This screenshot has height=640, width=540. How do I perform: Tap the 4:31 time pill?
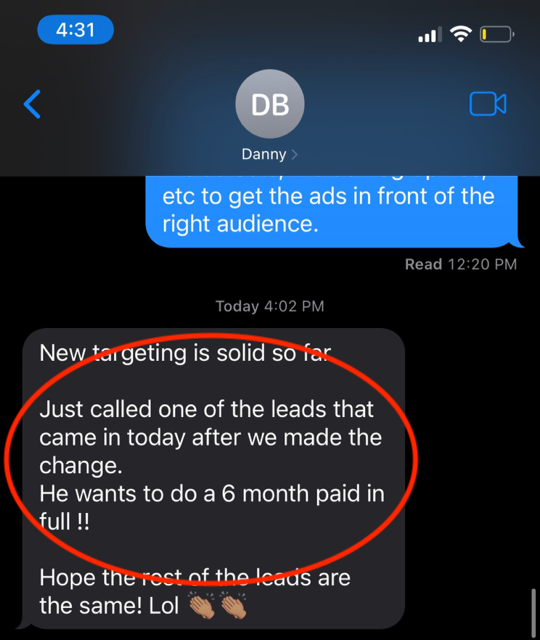(x=76, y=30)
